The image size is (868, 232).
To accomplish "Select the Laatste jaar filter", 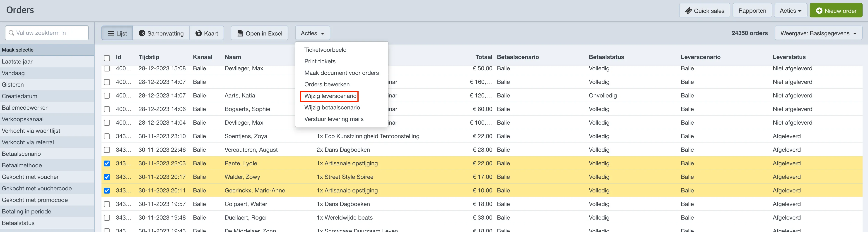I will tap(47, 62).
